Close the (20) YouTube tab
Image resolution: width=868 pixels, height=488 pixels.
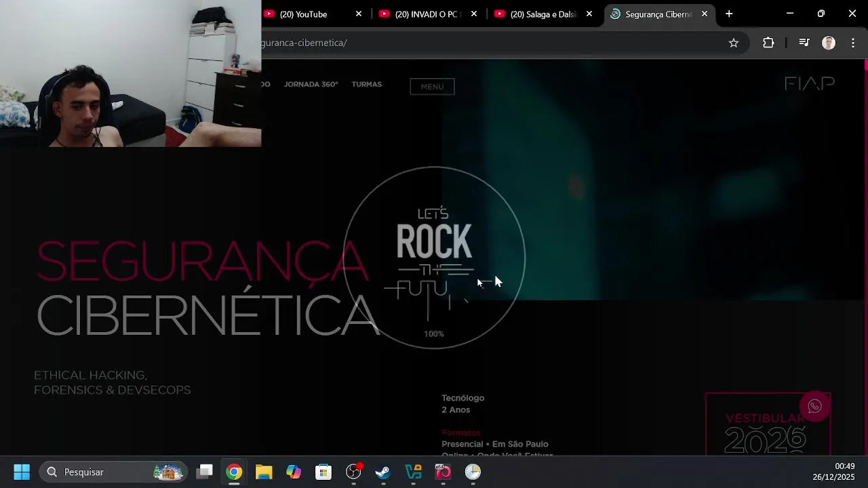[359, 14]
